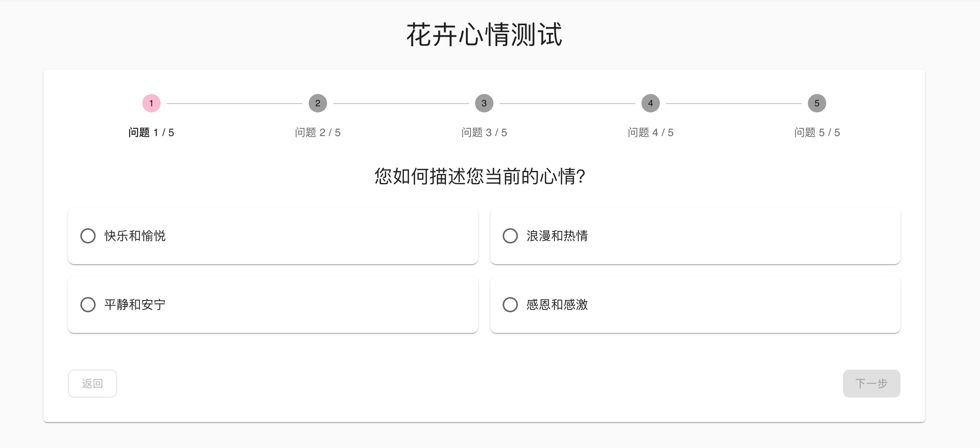Click the 返回 back button
Screen dimensions: 980x448
(x=93, y=383)
